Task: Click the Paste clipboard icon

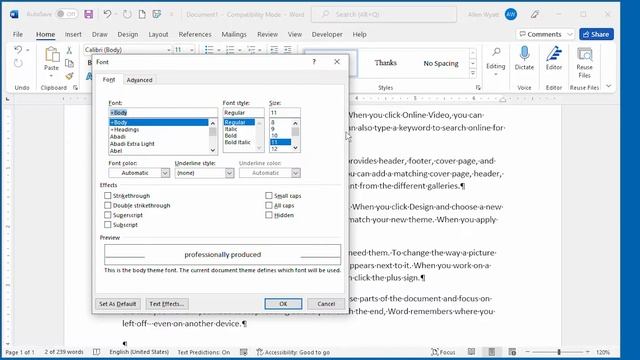Action: pos(52,55)
